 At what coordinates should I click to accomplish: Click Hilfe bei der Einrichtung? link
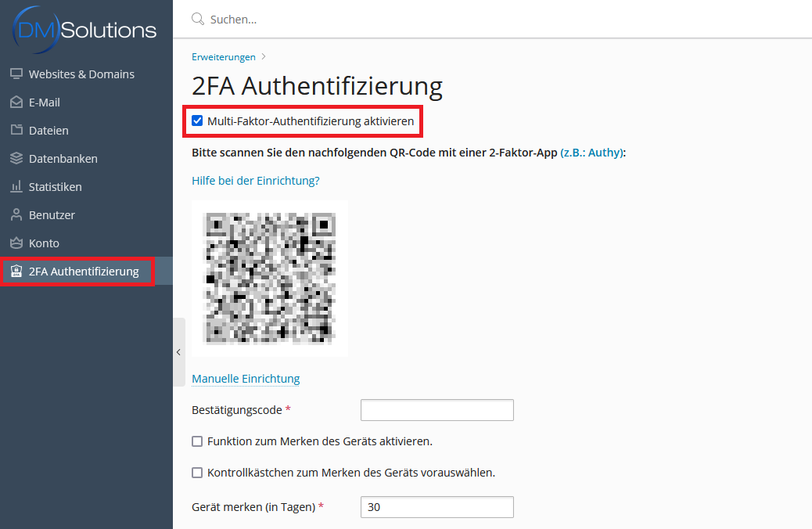pyautogui.click(x=255, y=180)
